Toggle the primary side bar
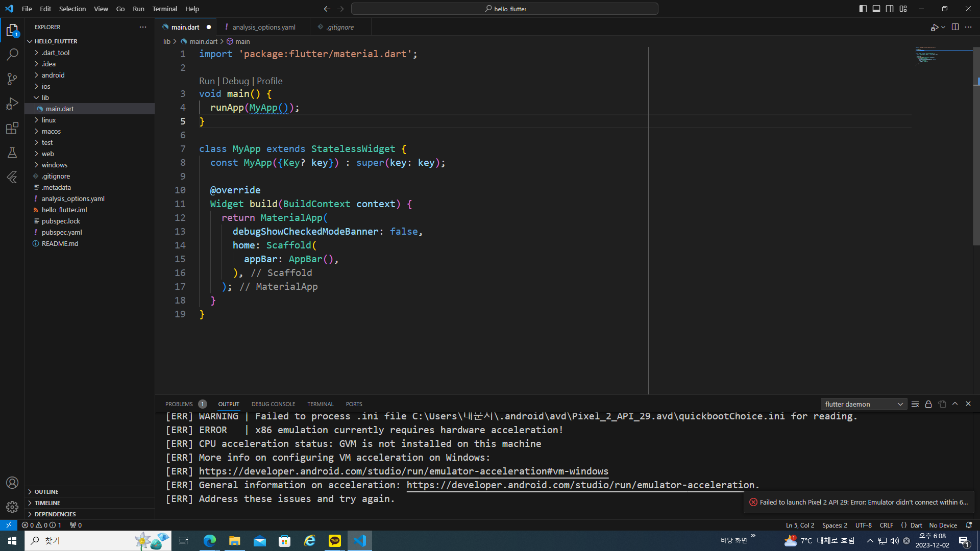The image size is (980, 551). coord(863,9)
